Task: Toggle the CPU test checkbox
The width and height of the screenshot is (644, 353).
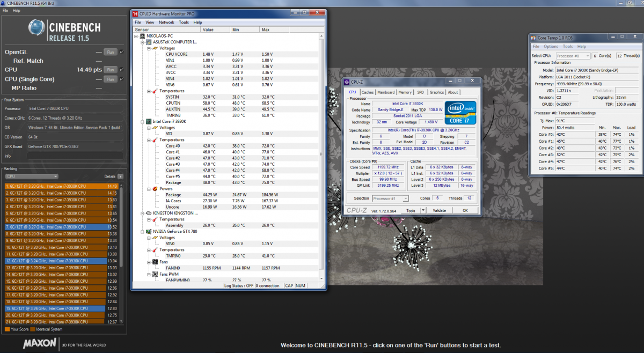Action: tap(122, 69)
